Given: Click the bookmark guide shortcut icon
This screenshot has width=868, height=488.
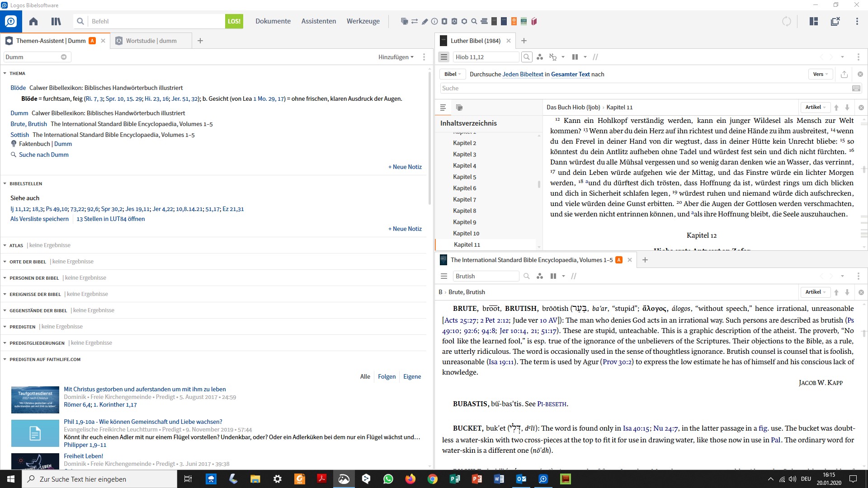Looking at the screenshot, I should pos(444,21).
